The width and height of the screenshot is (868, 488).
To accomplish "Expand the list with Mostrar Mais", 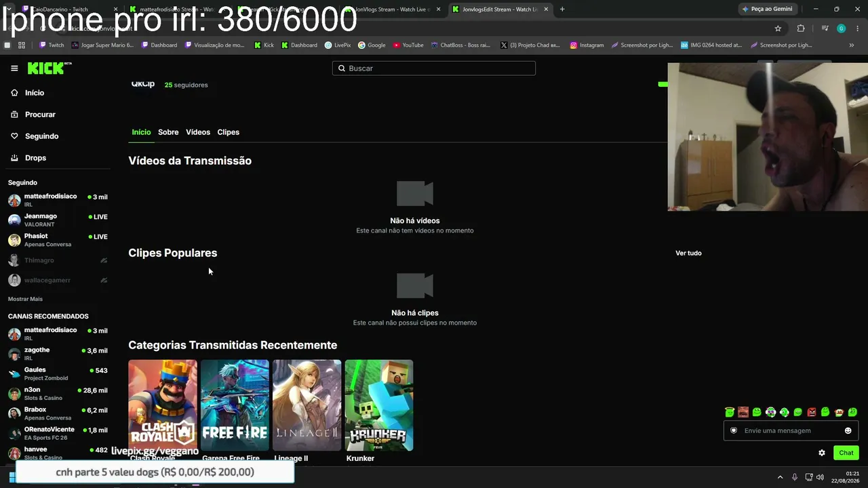I will (25, 299).
